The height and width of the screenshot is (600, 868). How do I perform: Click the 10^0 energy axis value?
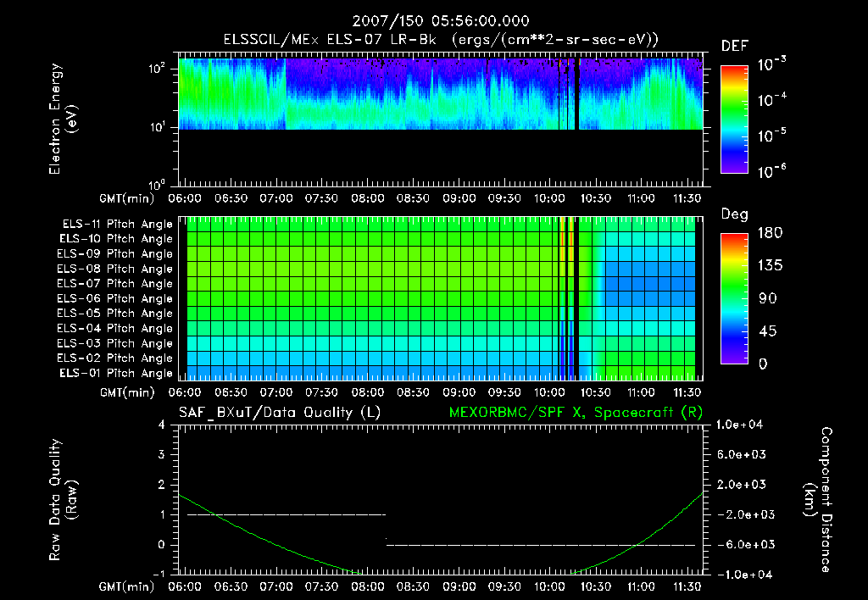click(157, 184)
